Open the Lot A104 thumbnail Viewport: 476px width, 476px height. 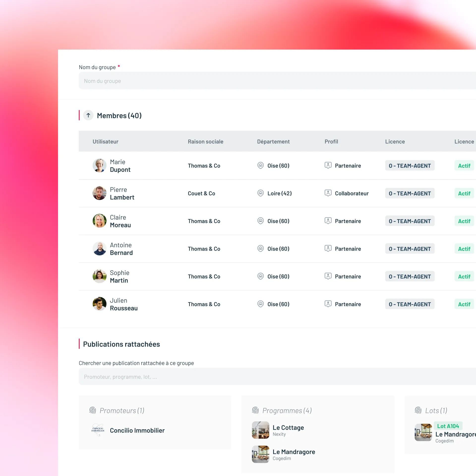[423, 432]
